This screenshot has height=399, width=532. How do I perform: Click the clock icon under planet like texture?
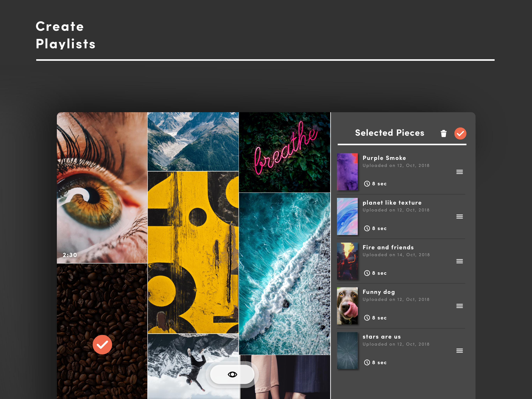pos(367,228)
